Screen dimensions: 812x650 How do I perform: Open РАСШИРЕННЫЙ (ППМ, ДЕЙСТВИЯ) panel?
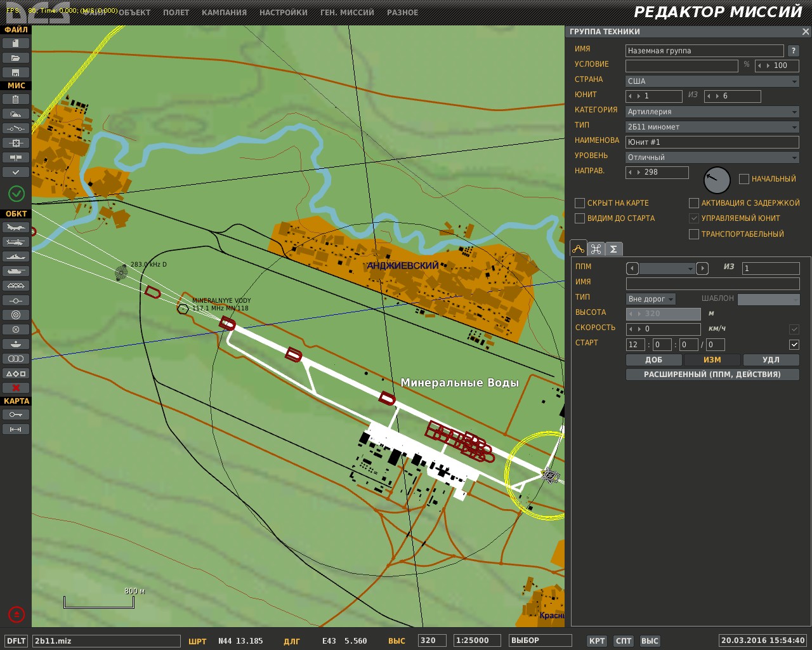click(712, 375)
